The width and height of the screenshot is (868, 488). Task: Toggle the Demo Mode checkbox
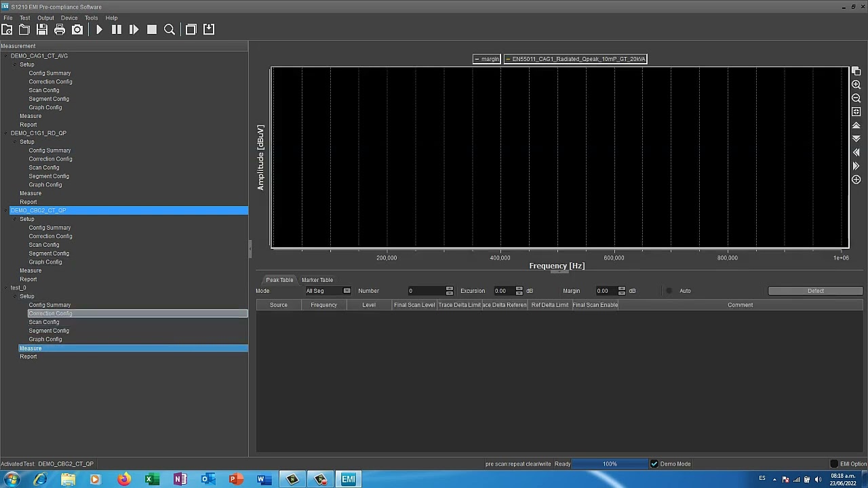(x=654, y=464)
